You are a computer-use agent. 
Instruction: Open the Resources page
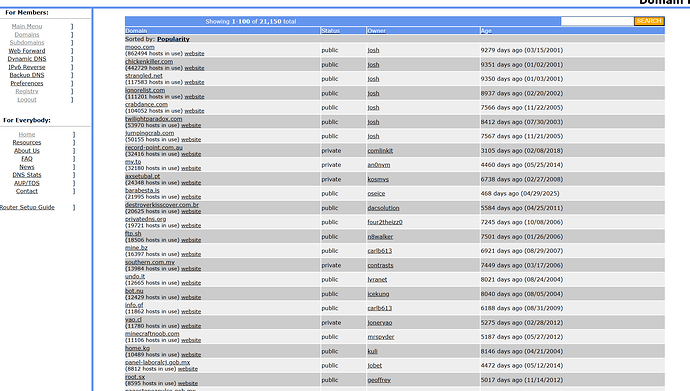click(x=27, y=142)
